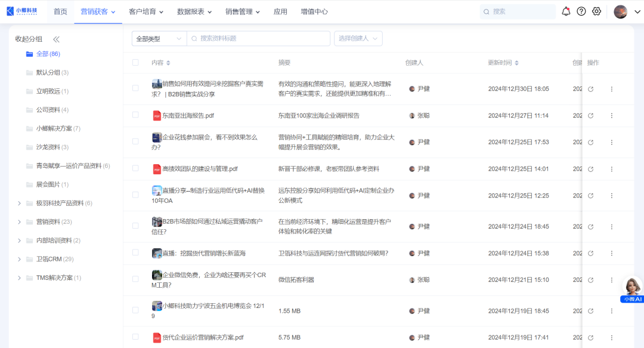The height and width of the screenshot is (348, 644).
Task: Select checkbox for 货代企业运价营销解决方案.pdf
Action: pos(135,337)
